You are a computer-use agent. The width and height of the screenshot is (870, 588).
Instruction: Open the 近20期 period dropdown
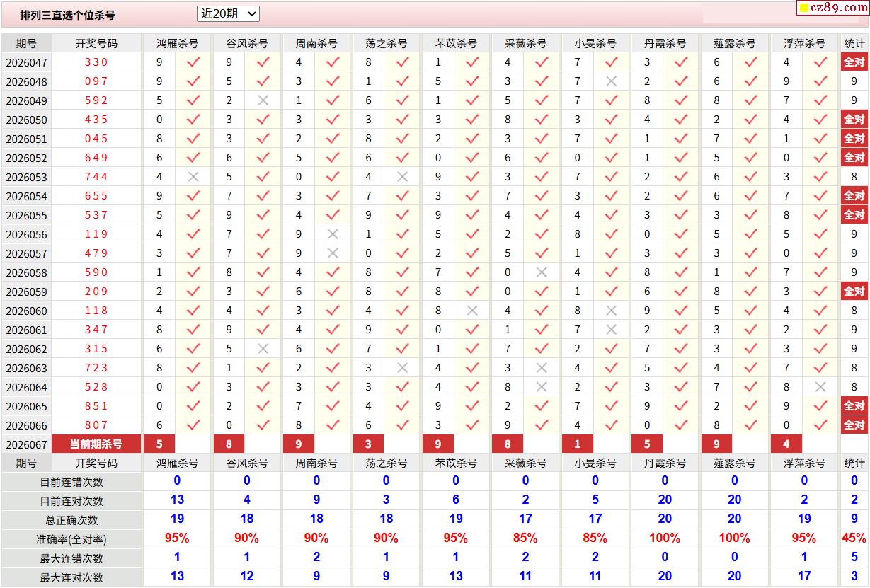tap(228, 13)
